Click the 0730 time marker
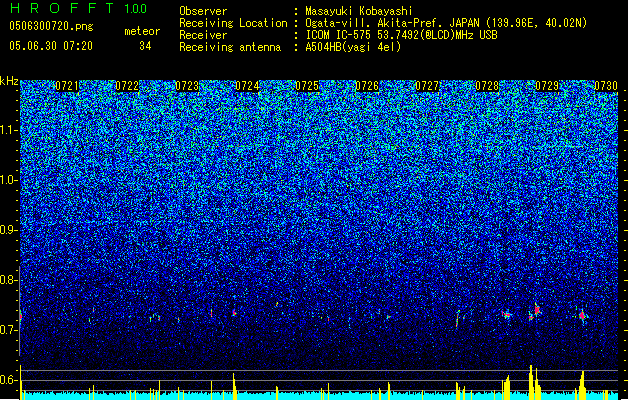Viewport: 629px width, 400px height. [x=606, y=86]
